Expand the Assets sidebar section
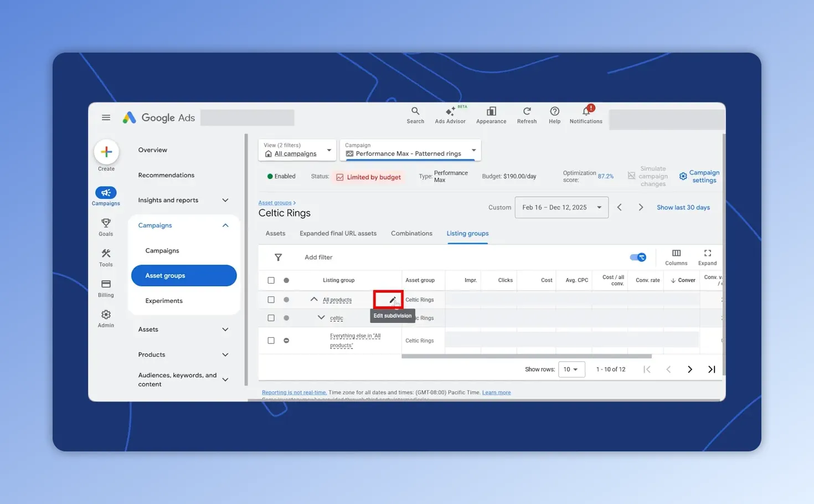The height and width of the screenshot is (504, 814). [x=225, y=330]
